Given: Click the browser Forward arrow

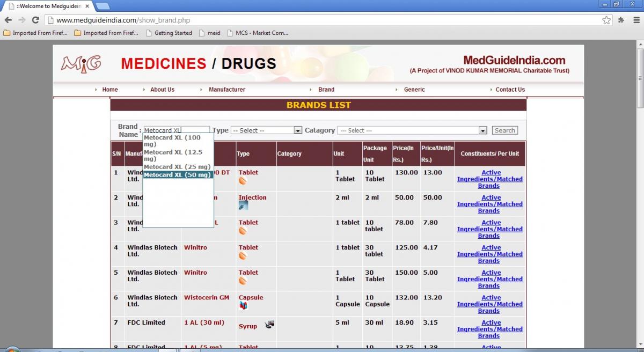Looking at the screenshot, I should pos(22,20).
